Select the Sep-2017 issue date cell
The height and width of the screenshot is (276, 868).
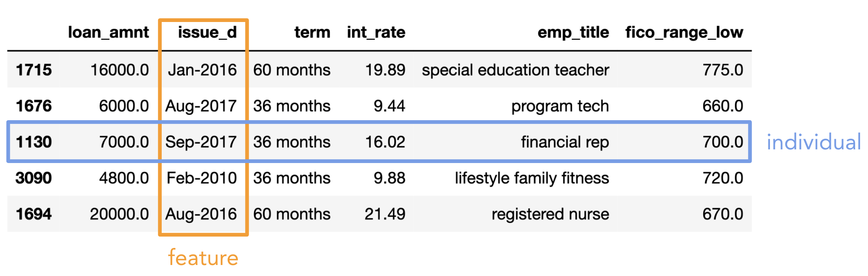click(201, 143)
